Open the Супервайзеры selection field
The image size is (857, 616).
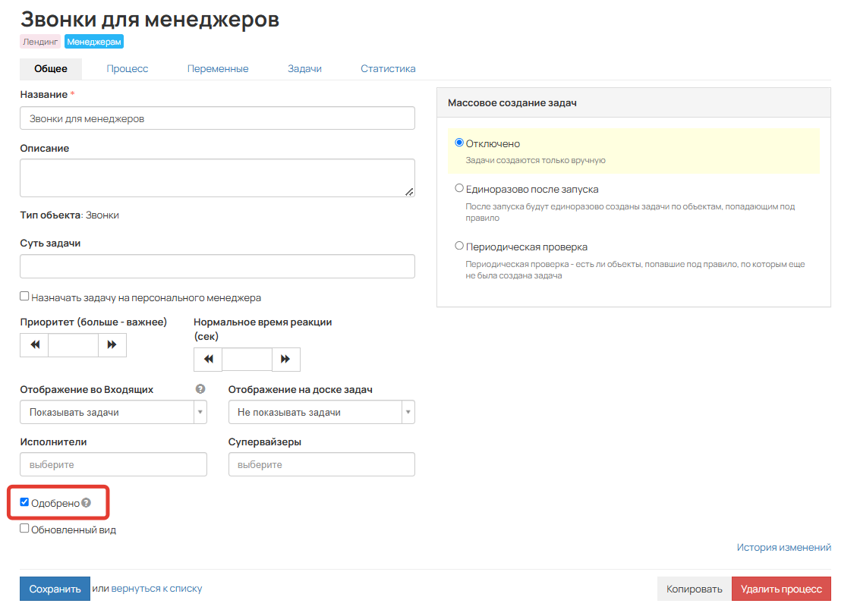click(322, 464)
